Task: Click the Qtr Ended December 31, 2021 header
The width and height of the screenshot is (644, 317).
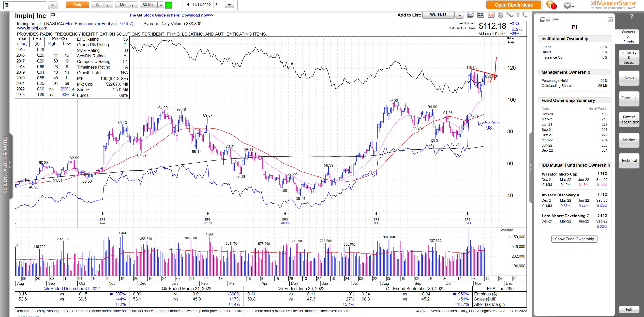Action: click(x=72, y=289)
